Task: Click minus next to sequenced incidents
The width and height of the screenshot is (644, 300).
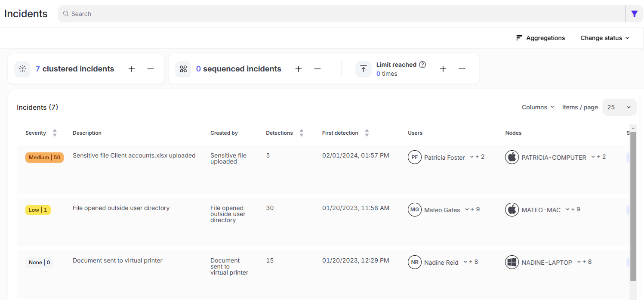Action: (x=317, y=69)
